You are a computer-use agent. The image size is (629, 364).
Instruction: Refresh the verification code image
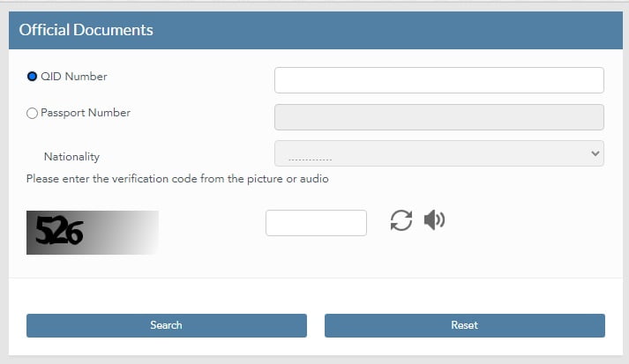pyautogui.click(x=401, y=220)
